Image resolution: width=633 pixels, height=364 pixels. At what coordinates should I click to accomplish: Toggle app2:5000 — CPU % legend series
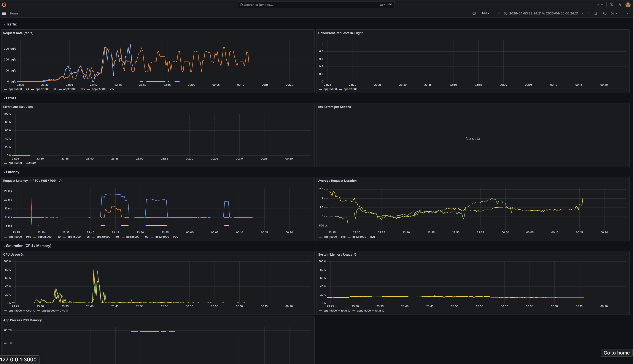[55, 311]
